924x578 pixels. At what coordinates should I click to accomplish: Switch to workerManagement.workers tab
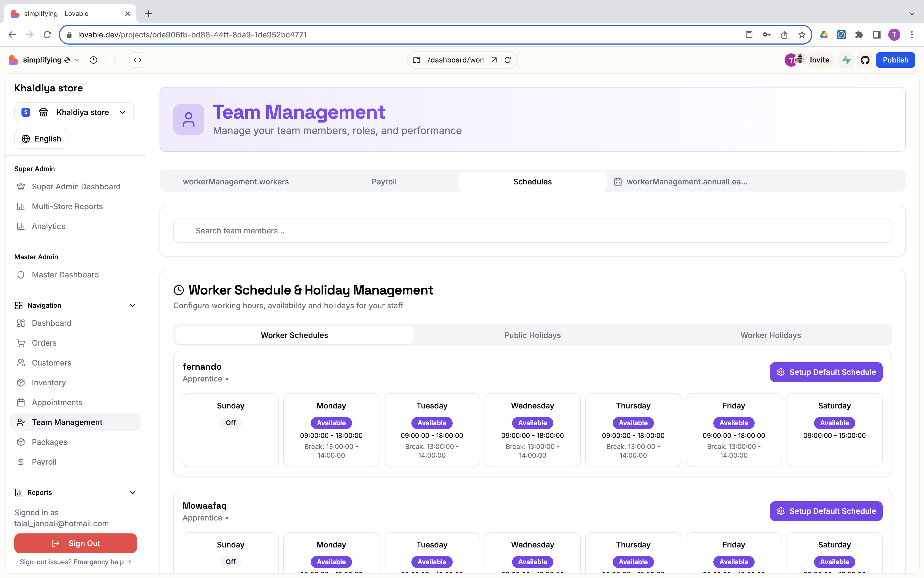pyautogui.click(x=236, y=182)
